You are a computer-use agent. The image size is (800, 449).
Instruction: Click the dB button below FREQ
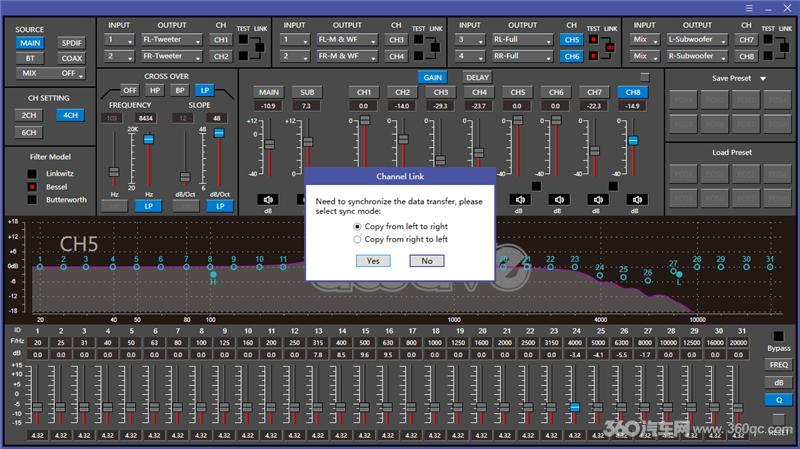(x=779, y=383)
